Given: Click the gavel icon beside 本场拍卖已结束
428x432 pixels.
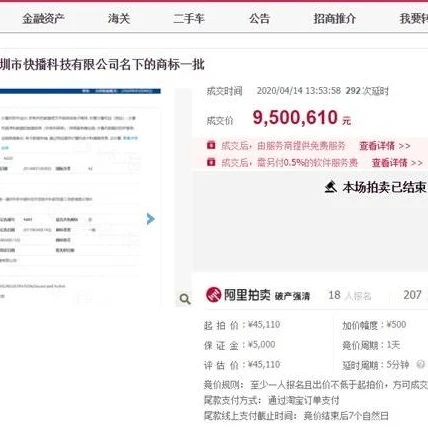Looking at the screenshot, I should (331, 187).
